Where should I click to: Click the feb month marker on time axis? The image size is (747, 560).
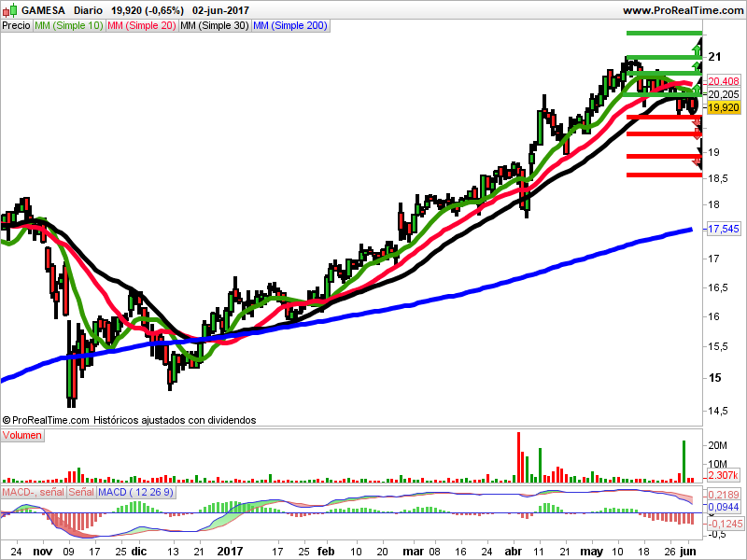point(326,552)
